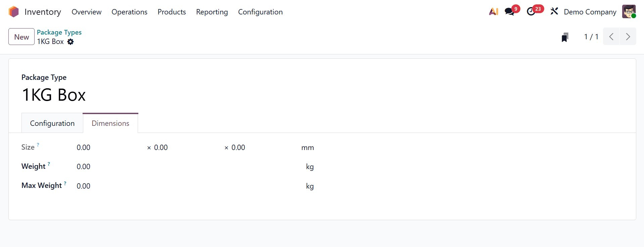
Task: Click the New button
Action: click(21, 37)
